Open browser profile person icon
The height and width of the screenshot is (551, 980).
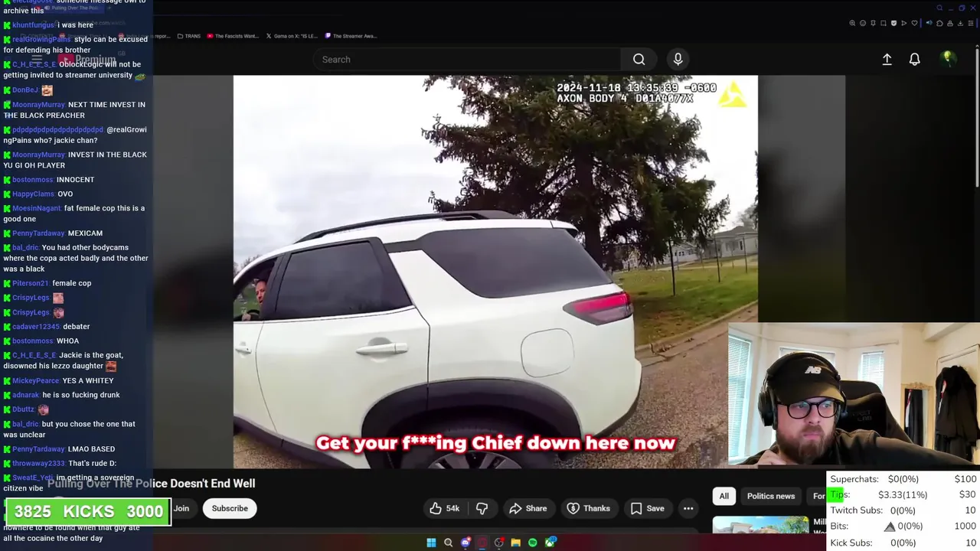(x=950, y=23)
